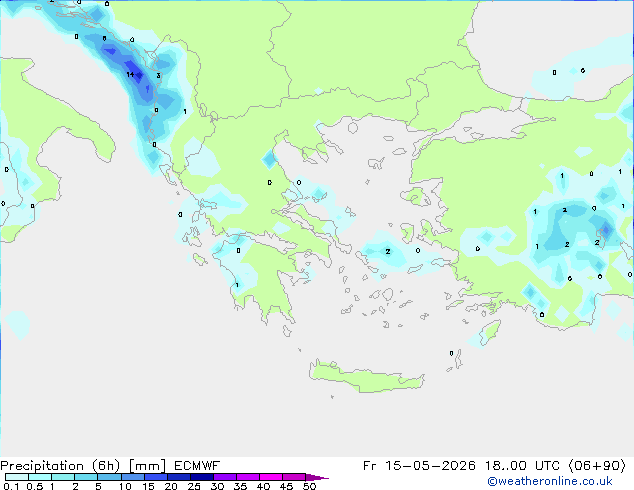Click the legend tick label '45'

pyautogui.click(x=286, y=486)
